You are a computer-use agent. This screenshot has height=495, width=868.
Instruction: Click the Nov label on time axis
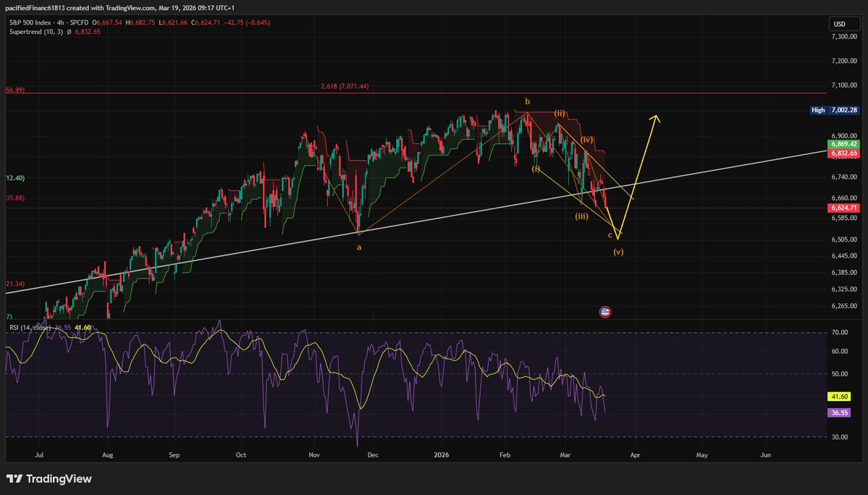(x=314, y=455)
